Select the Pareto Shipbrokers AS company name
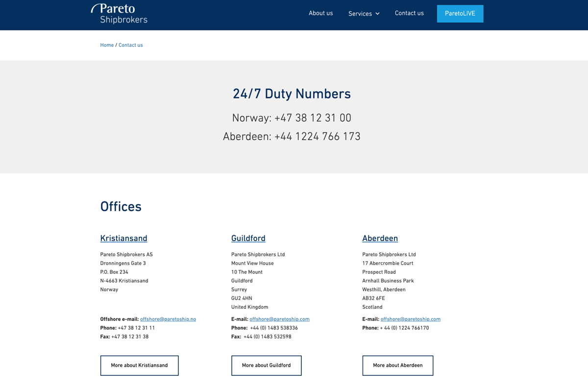This screenshot has height=392, width=588. tap(126, 255)
